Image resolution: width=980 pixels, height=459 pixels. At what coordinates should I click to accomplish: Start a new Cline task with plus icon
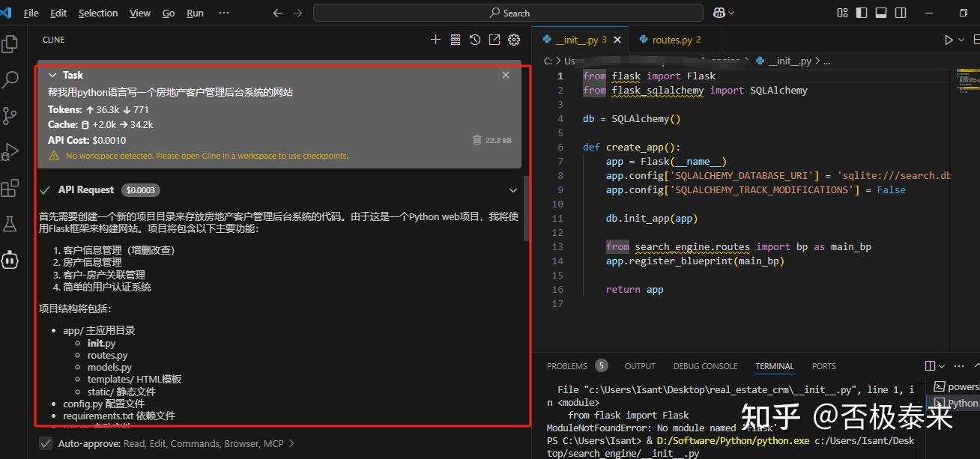[435, 39]
